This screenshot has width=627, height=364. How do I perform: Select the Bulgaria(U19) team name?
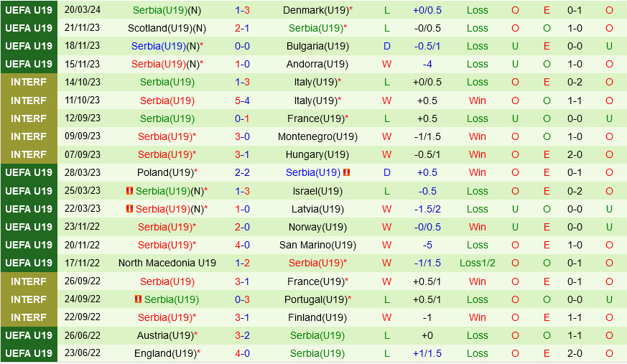tap(317, 46)
